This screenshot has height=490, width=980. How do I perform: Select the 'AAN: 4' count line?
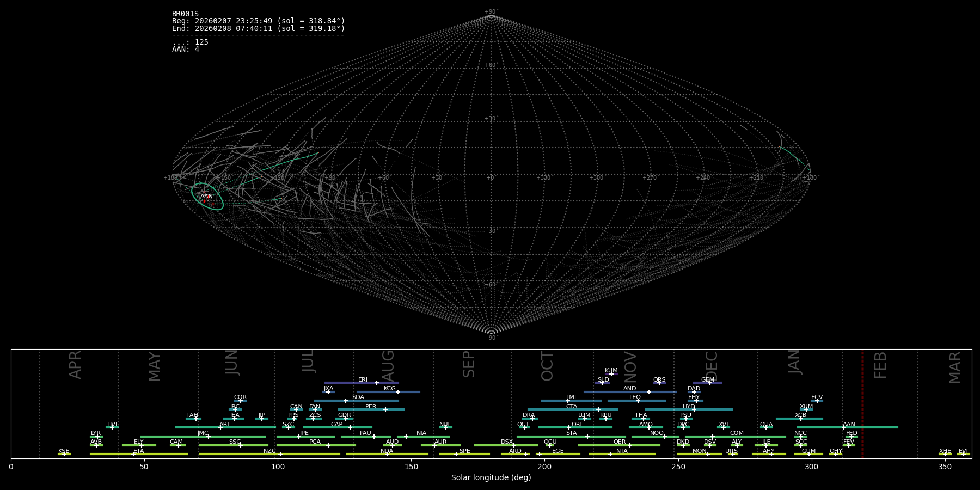(x=186, y=50)
